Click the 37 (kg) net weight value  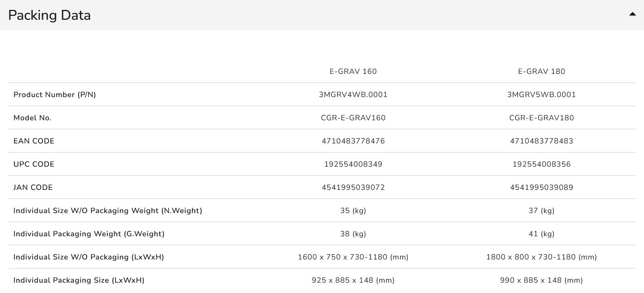(x=541, y=211)
